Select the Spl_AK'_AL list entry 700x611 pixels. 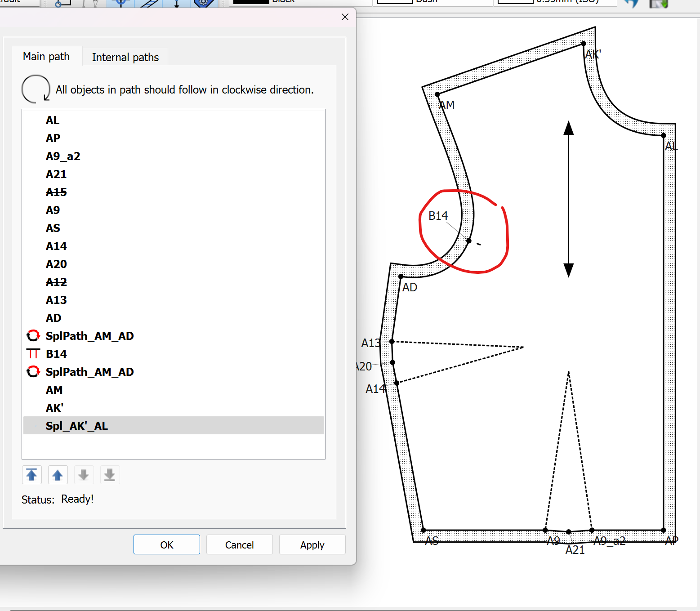[77, 426]
